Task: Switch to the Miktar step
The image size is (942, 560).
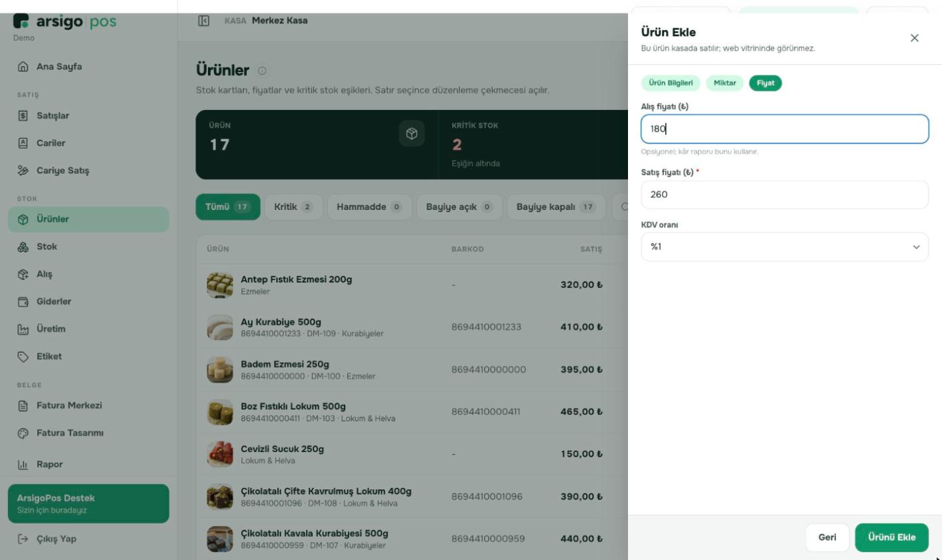Action: (x=725, y=83)
